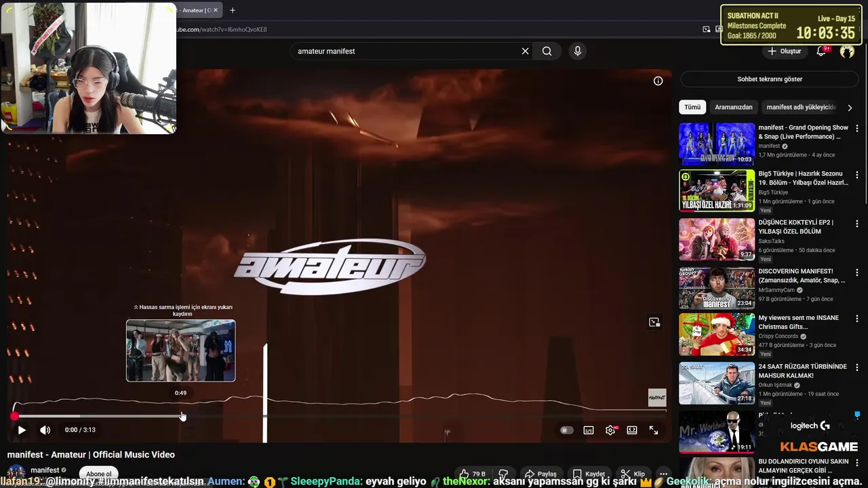Click the picture-in-picture icon in address bar
868x488 pixels.
coord(706,29)
